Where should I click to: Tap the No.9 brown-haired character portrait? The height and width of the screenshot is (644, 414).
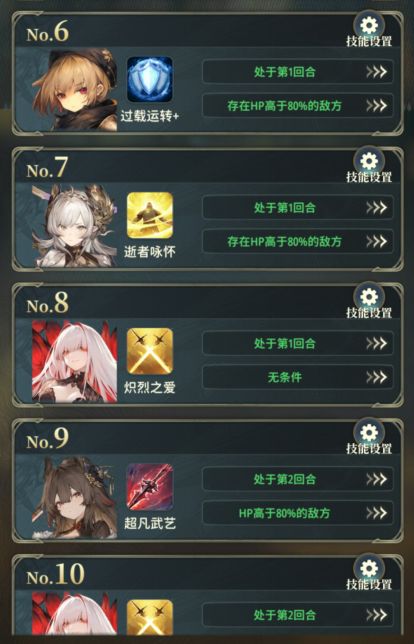coord(74,497)
